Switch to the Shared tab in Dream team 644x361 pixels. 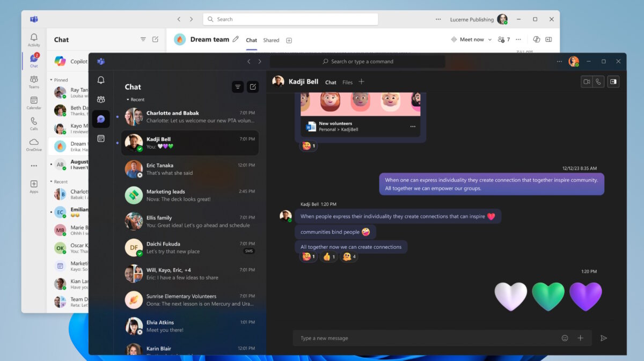pos(271,40)
